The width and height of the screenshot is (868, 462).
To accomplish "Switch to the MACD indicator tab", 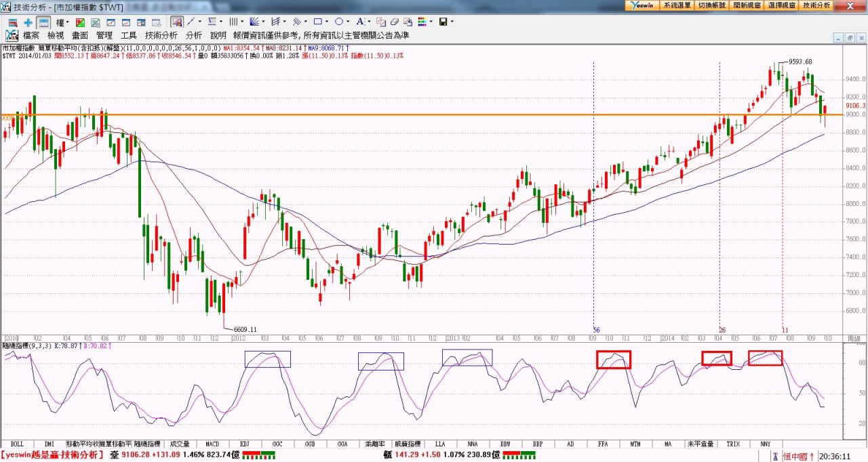I will 212,444.
